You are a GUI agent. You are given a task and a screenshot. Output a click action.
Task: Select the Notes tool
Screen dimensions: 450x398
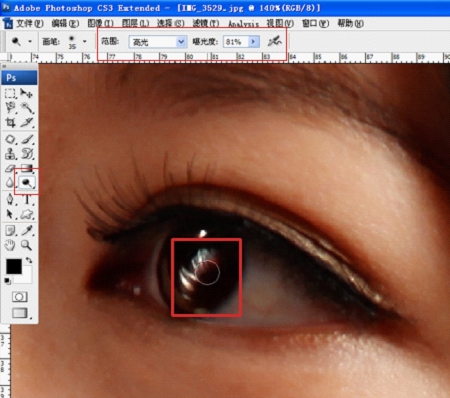click(x=10, y=230)
